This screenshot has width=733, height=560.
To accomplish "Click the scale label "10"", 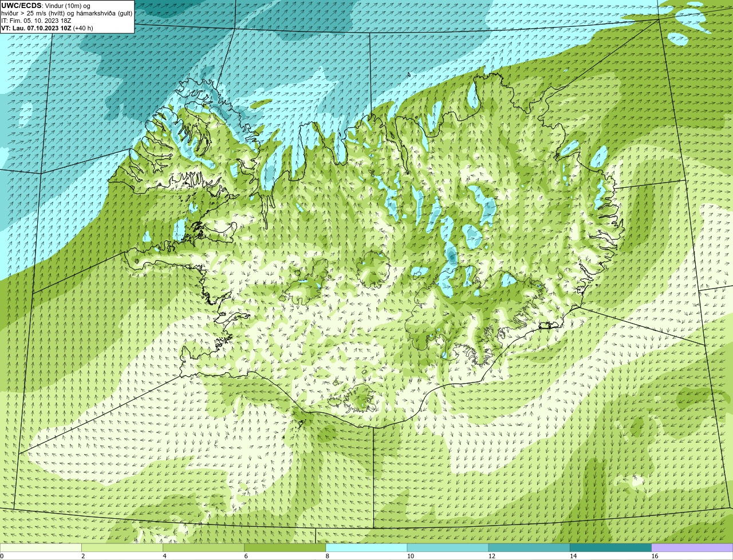I will (x=410, y=556).
